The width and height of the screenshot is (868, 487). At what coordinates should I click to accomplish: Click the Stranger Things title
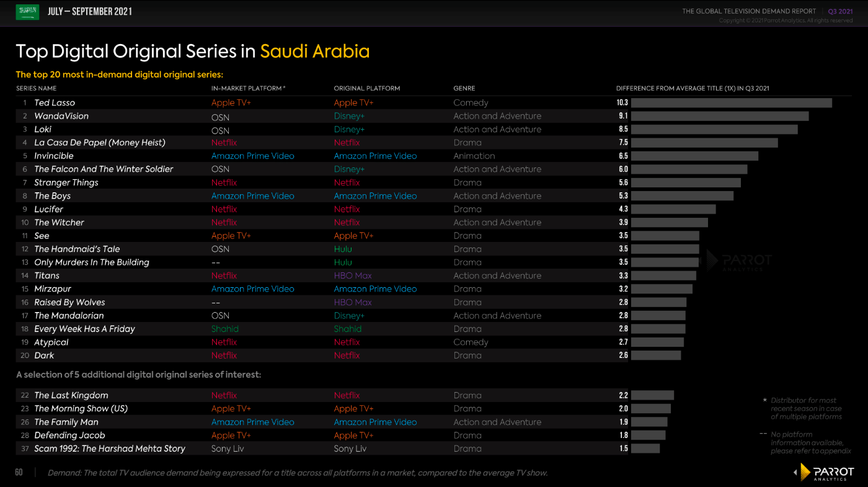click(x=66, y=182)
